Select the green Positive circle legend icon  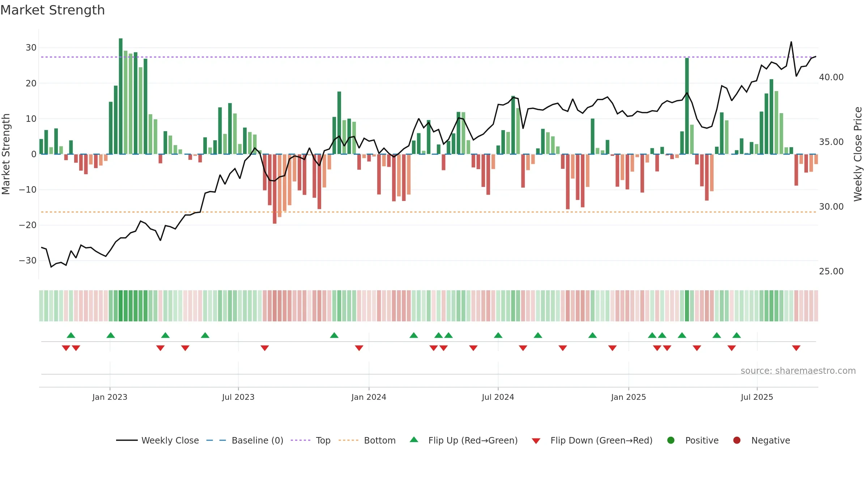(671, 440)
